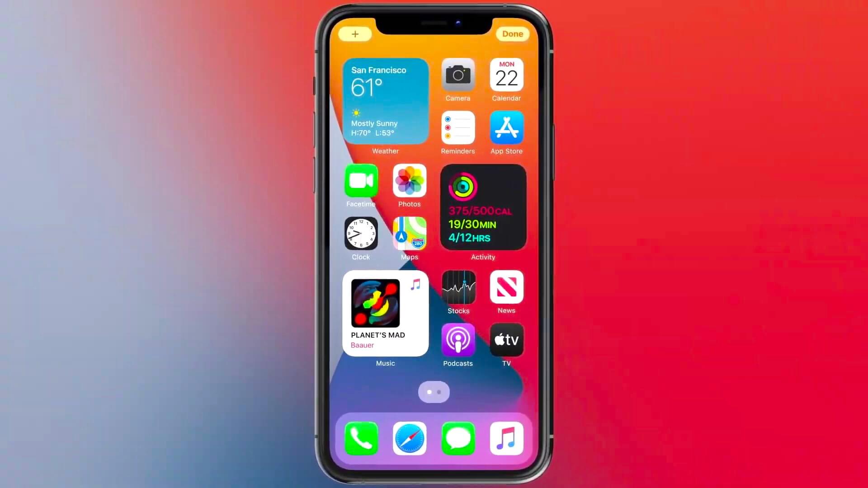Open the App Store icon
Screen dimensions: 868x488
506,127
